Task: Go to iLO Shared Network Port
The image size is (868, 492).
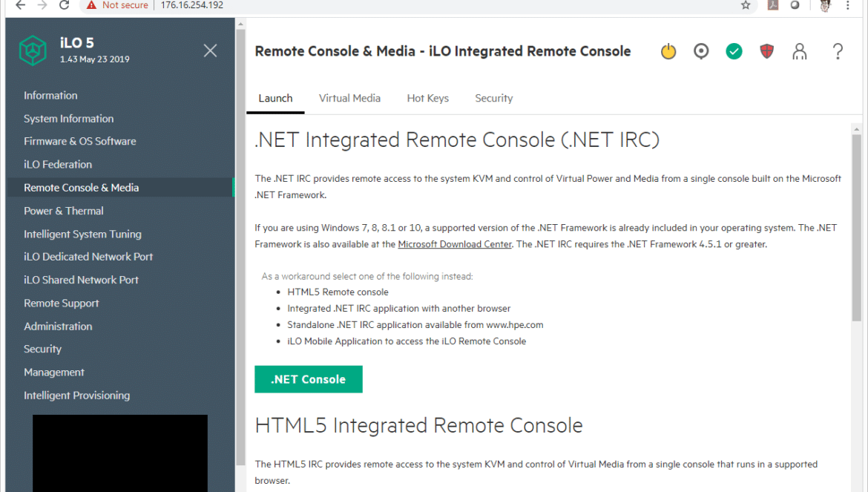Action: click(81, 280)
